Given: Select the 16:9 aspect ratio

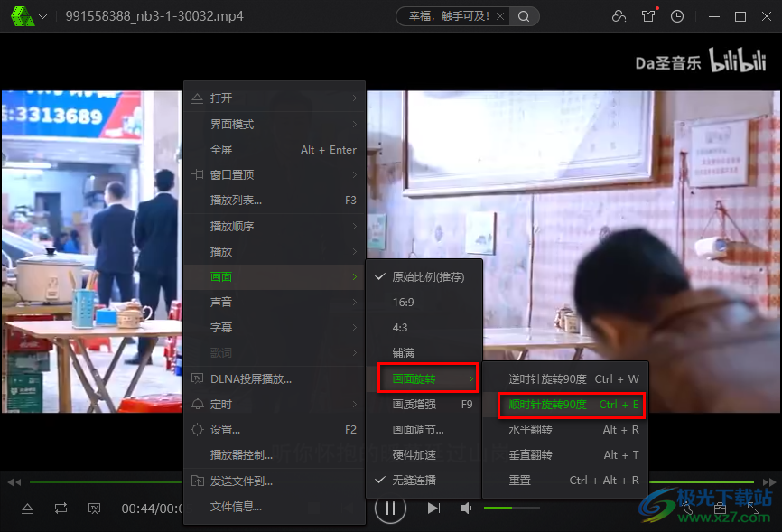Looking at the screenshot, I should (x=424, y=303).
